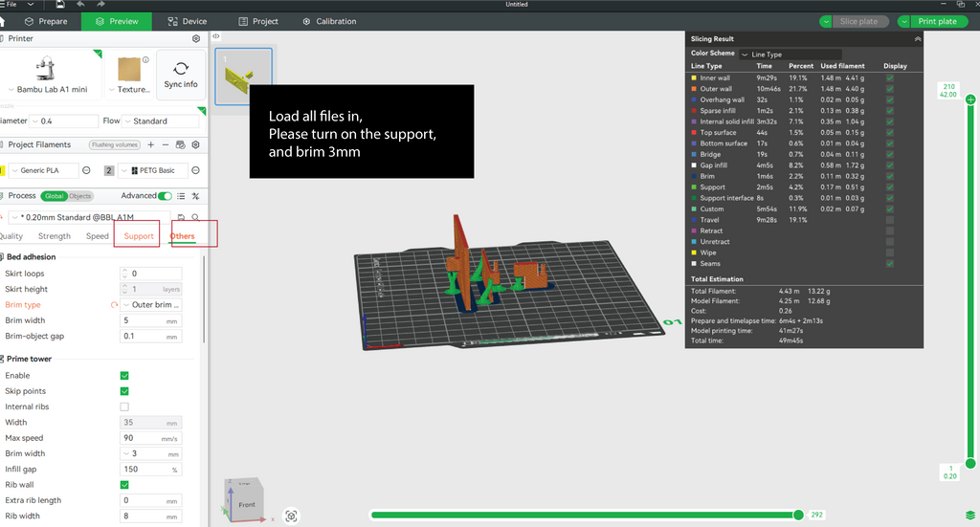This screenshot has width=980, height=527.
Task: Reset Brim type with the revert icon
Action: click(114, 305)
